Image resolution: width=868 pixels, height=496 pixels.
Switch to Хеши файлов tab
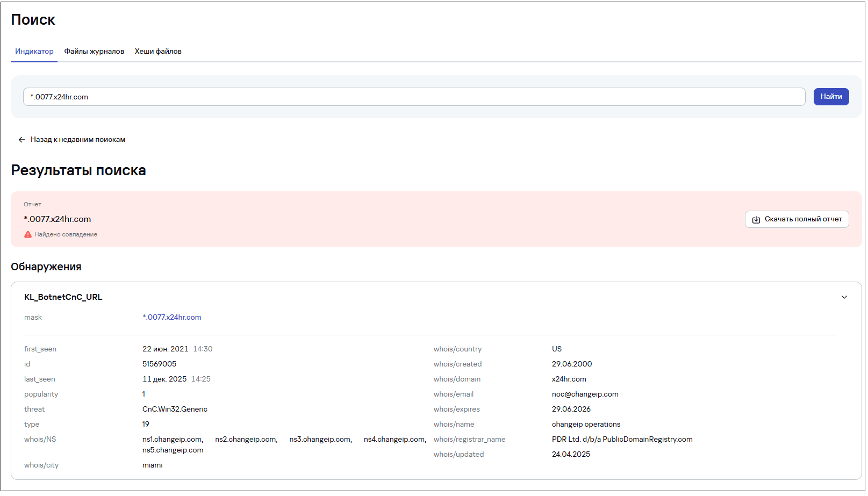tap(158, 52)
